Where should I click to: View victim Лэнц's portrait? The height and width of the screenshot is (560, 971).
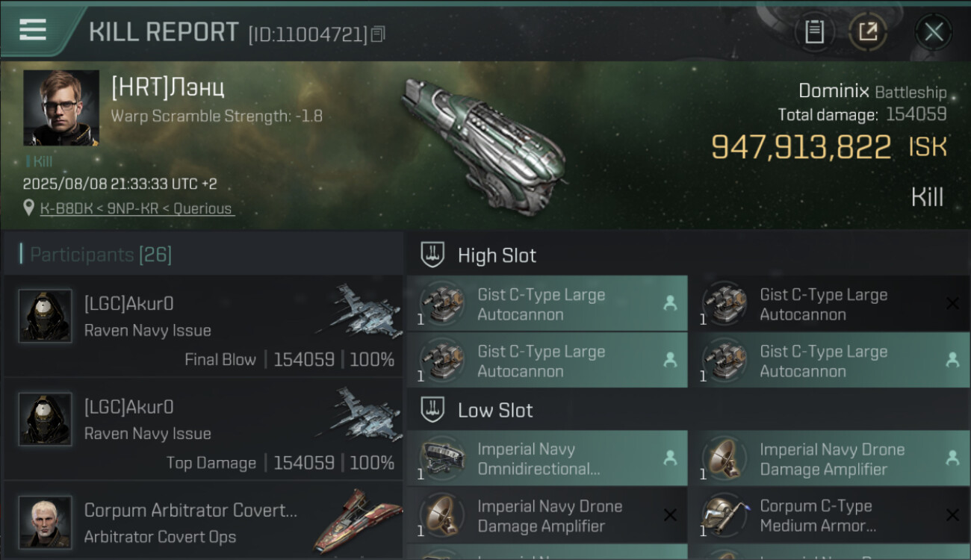(x=61, y=108)
